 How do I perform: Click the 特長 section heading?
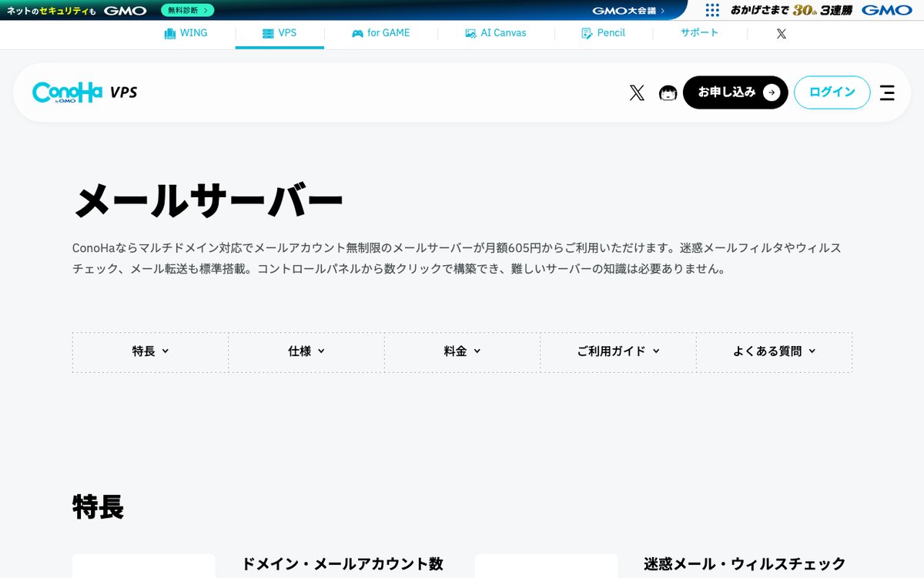coord(98,507)
